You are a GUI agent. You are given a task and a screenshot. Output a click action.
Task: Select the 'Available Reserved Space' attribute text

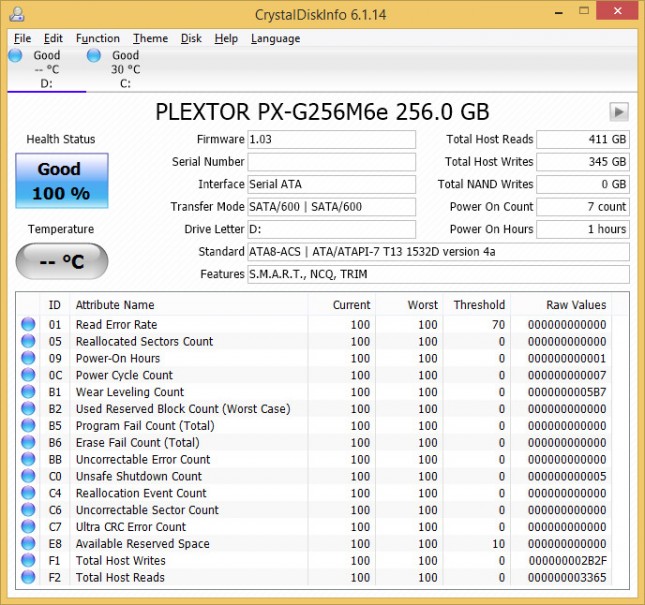tap(142, 544)
